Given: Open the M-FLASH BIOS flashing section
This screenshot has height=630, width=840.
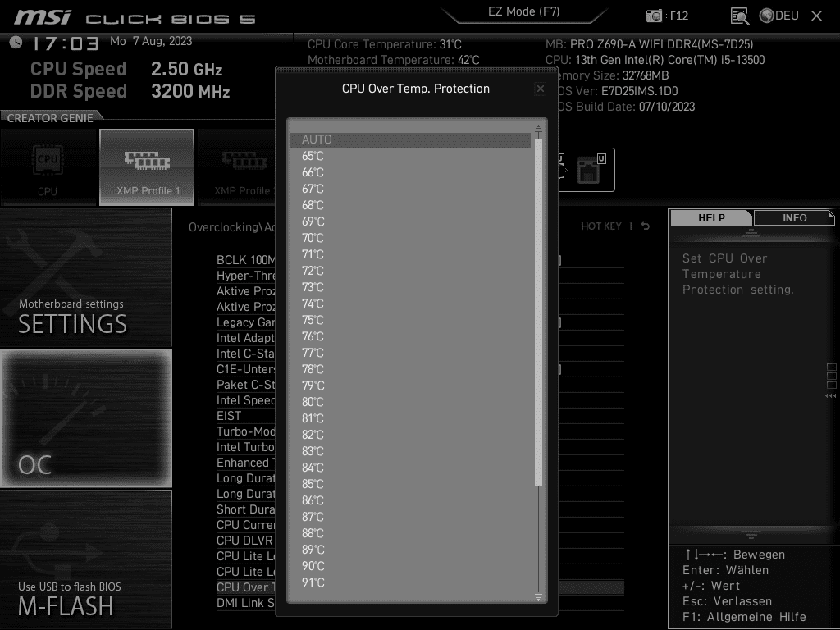Looking at the screenshot, I should (85, 559).
